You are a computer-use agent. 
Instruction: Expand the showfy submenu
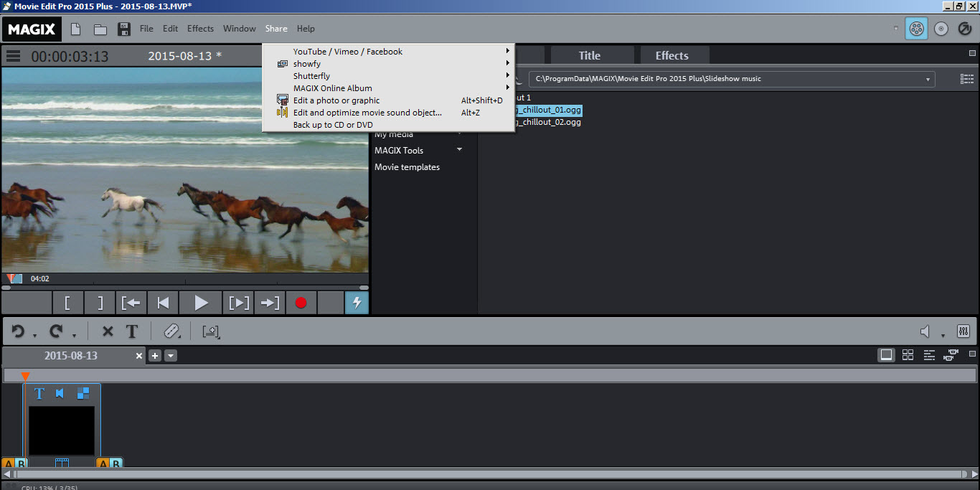[x=389, y=64]
